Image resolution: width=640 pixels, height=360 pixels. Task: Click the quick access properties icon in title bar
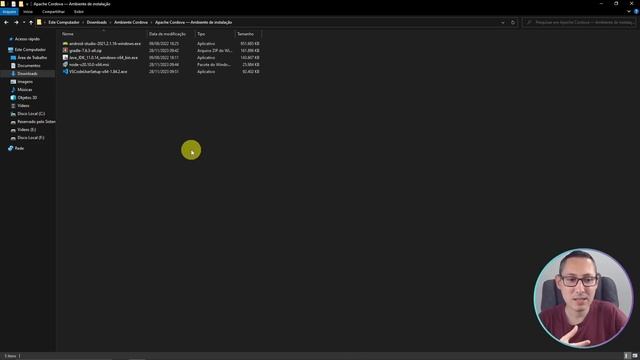(13, 4)
